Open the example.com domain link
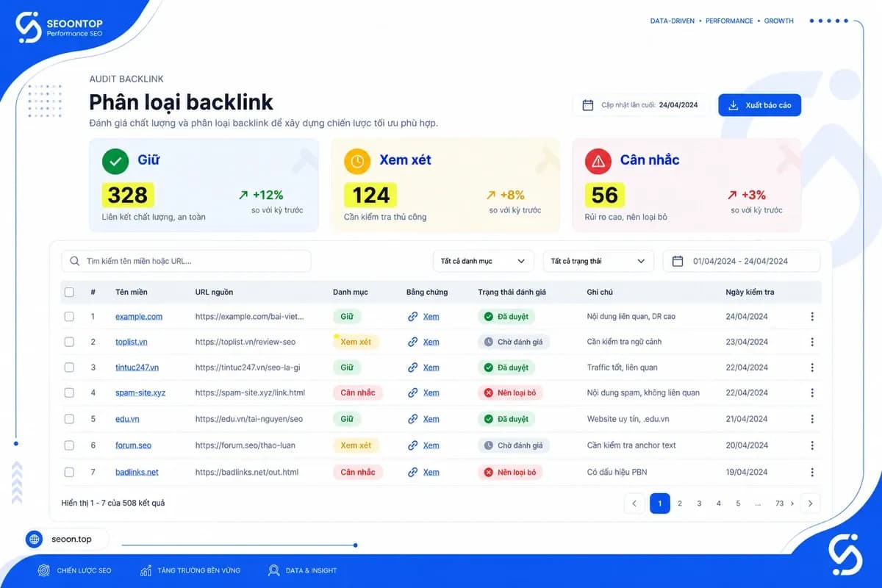The image size is (882, 588). pyautogui.click(x=139, y=317)
